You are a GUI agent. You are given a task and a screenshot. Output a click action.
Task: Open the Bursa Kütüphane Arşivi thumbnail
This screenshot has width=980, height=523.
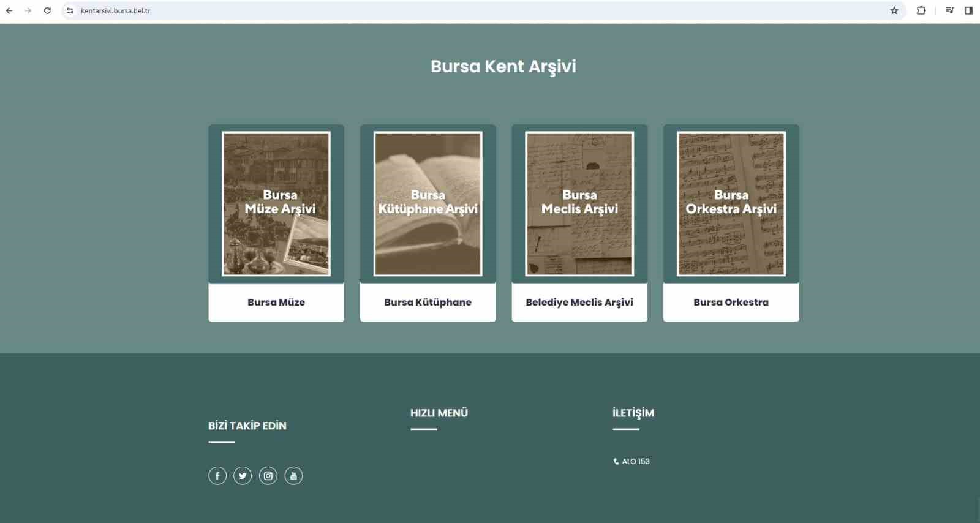428,204
